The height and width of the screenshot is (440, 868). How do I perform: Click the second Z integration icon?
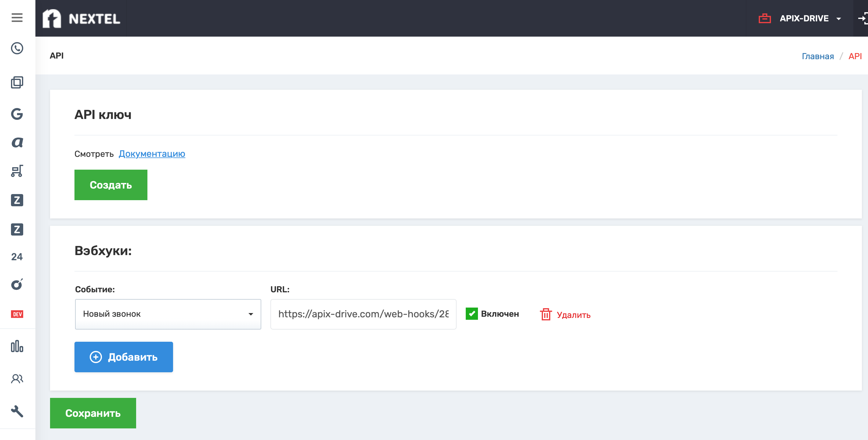coord(17,229)
